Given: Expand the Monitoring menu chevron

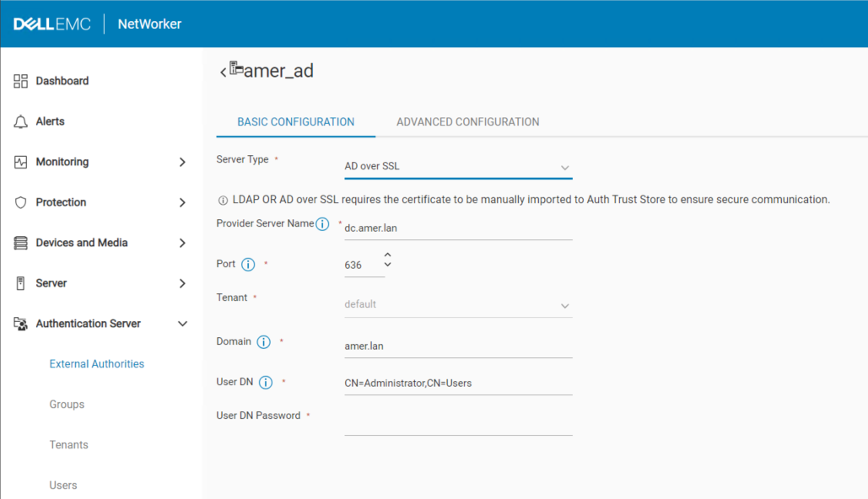Looking at the screenshot, I should pos(182,162).
